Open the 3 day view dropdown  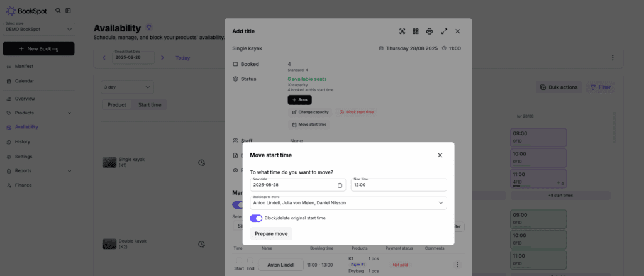(127, 87)
